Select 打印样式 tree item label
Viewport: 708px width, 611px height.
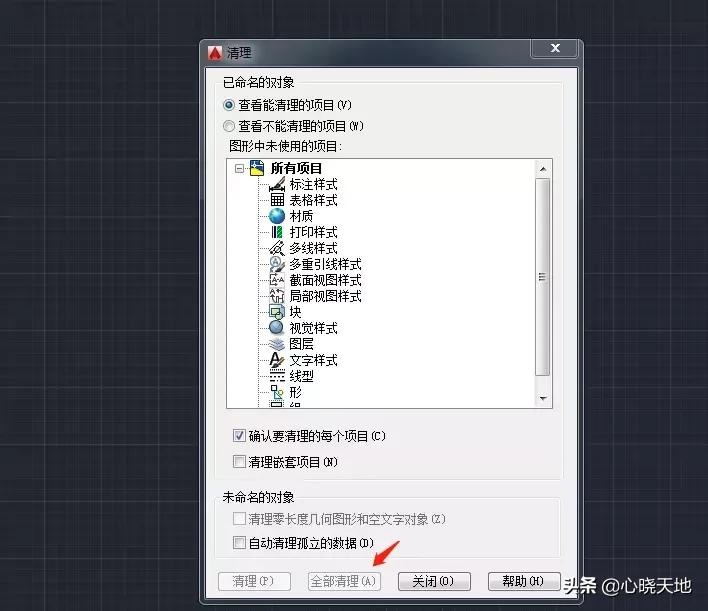pyautogui.click(x=313, y=232)
